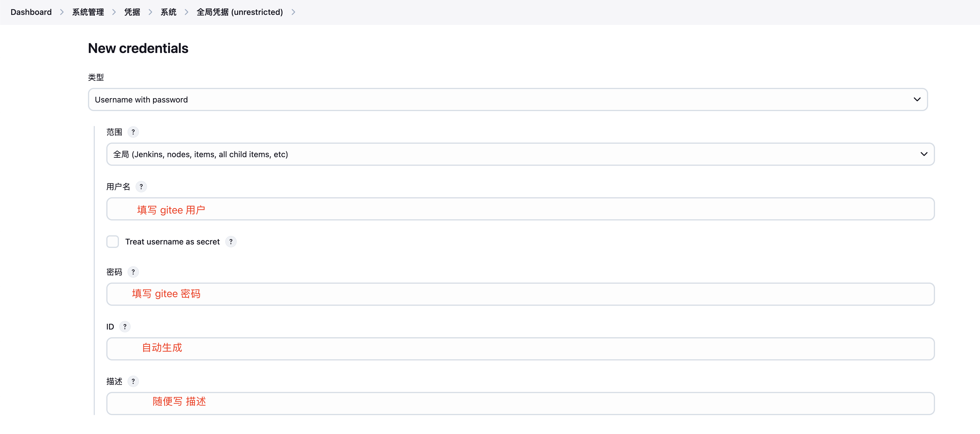Click chevron after 全局凭据 (unrestricted)

coord(293,12)
